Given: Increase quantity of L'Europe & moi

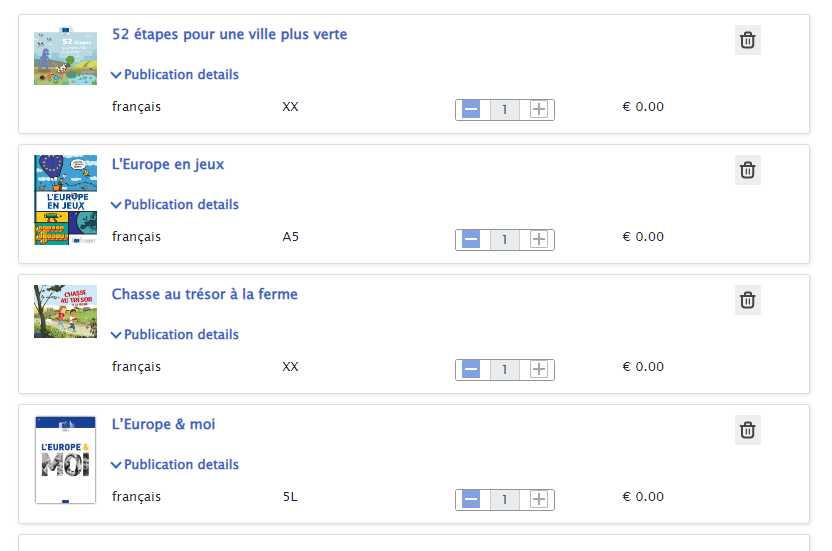Looking at the screenshot, I should pos(539,500).
